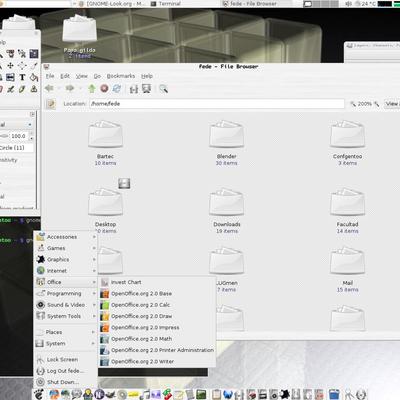Expand System submenu
This screenshot has height=400, width=400.
(x=66, y=343)
